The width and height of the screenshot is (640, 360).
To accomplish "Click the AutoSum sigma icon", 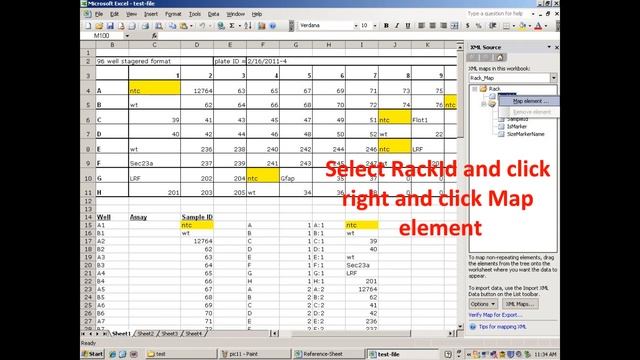I will pyautogui.click(x=232, y=26).
